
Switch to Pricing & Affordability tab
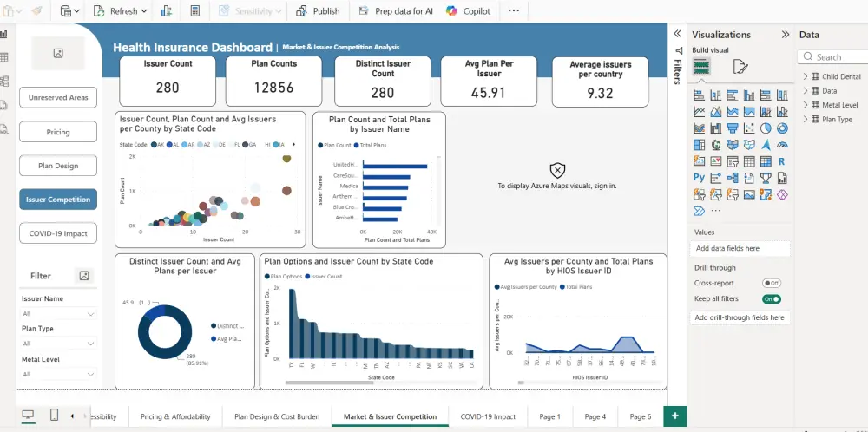pyautogui.click(x=175, y=416)
